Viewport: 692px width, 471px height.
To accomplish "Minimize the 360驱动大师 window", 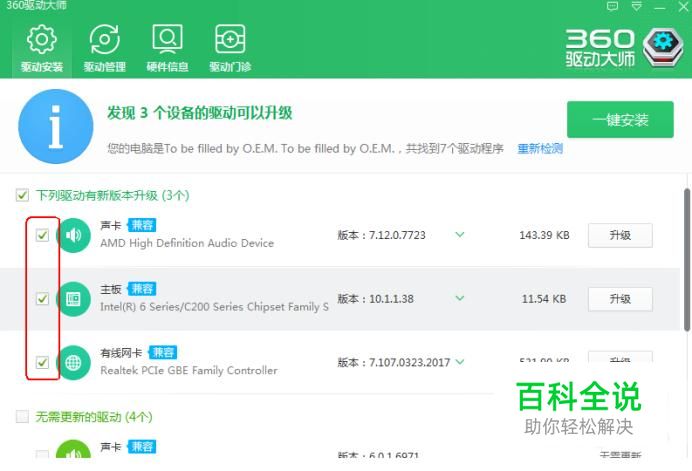I will click(659, 7).
